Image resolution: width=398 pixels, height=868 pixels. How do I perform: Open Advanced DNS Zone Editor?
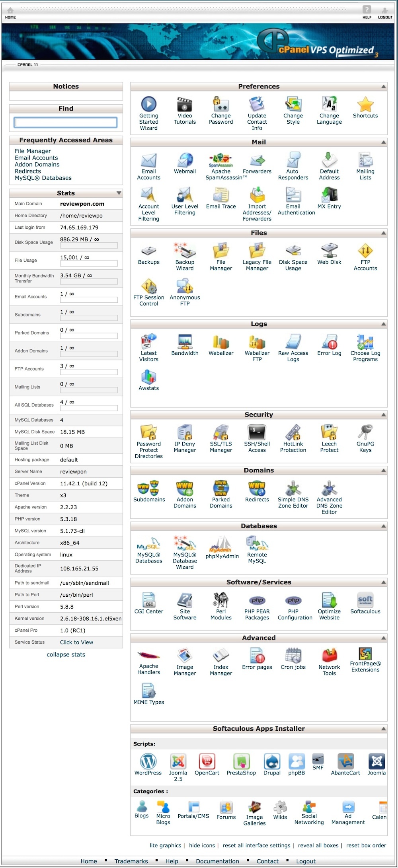click(330, 488)
